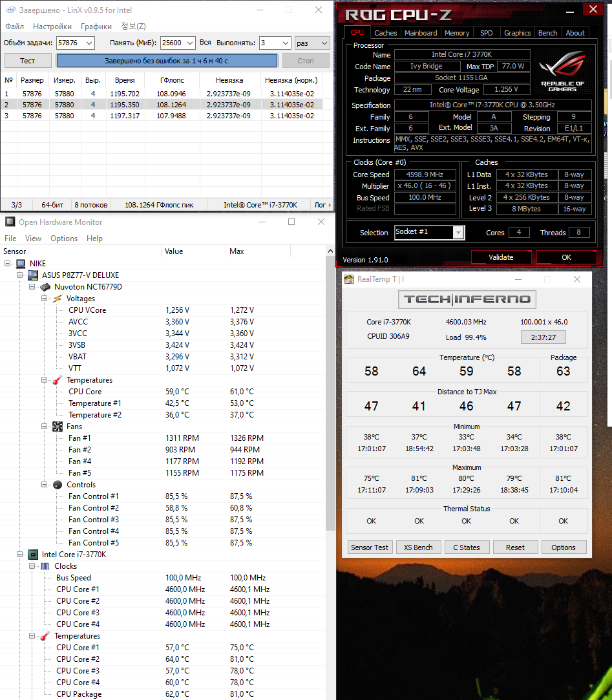Image resolution: width=612 pixels, height=700 pixels.
Task: Switch to the Mainboard tab in CPU-Z
Action: click(421, 33)
